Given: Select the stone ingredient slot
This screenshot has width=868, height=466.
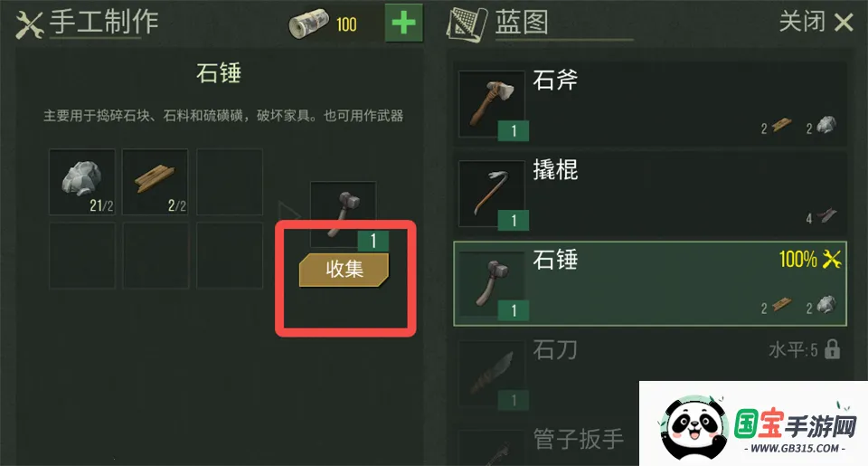Looking at the screenshot, I should pos(82,181).
